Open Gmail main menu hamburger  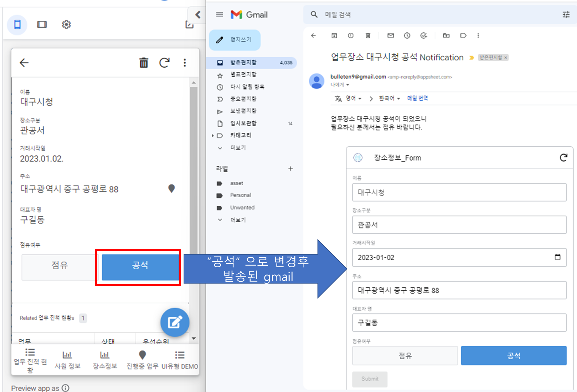tap(220, 15)
